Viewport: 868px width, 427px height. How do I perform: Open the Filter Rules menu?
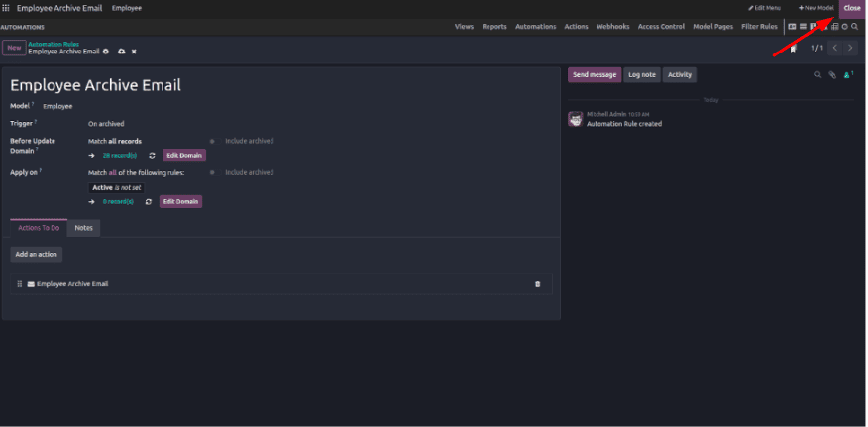[759, 27]
